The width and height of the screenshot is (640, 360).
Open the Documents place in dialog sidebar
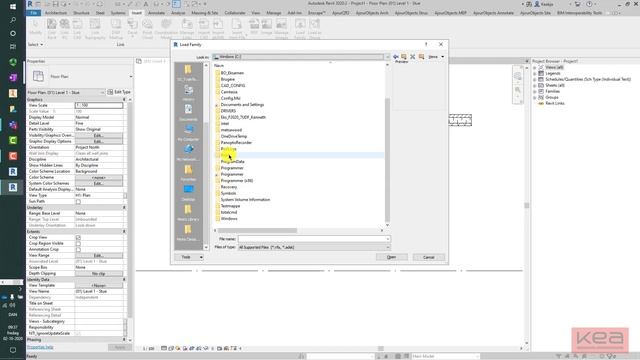(188, 112)
